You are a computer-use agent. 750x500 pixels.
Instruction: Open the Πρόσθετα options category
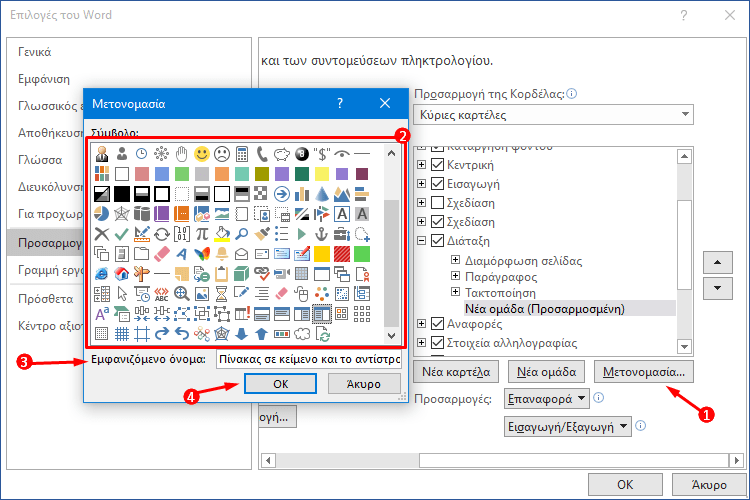46,299
